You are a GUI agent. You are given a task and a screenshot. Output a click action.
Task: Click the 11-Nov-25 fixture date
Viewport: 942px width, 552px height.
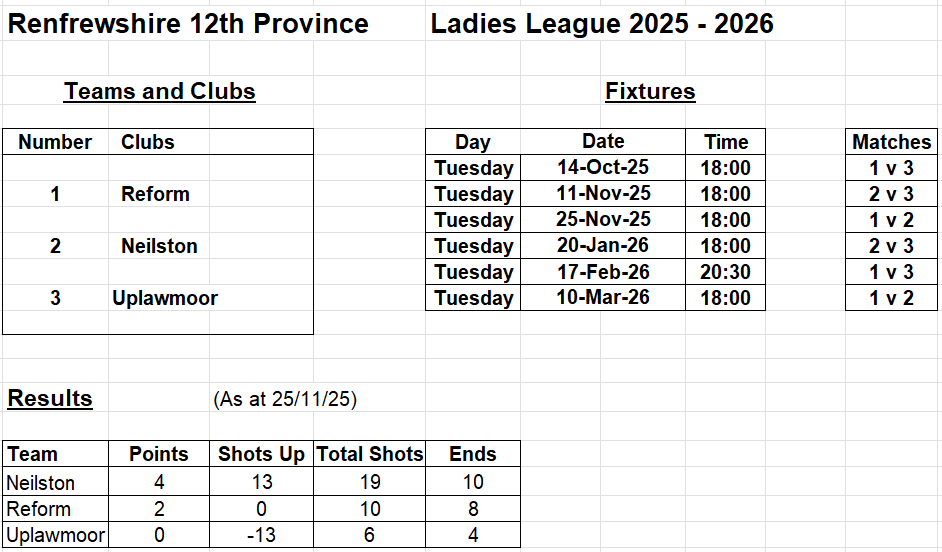point(603,194)
